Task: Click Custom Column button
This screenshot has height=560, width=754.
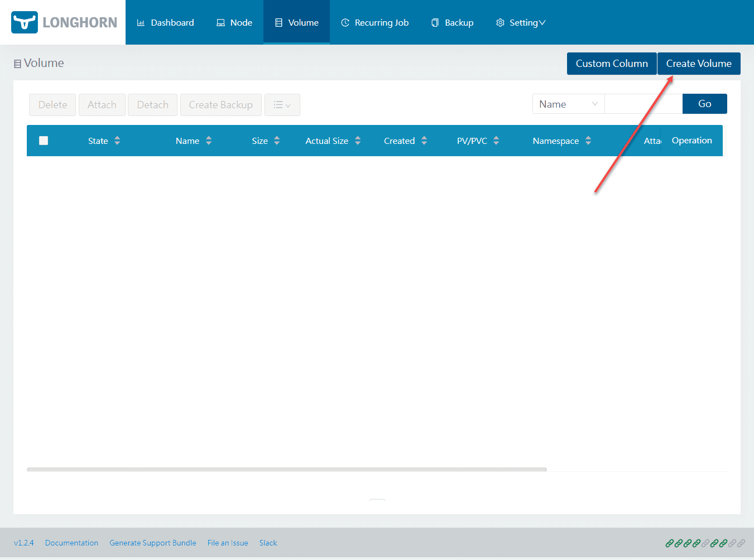Action: point(612,64)
